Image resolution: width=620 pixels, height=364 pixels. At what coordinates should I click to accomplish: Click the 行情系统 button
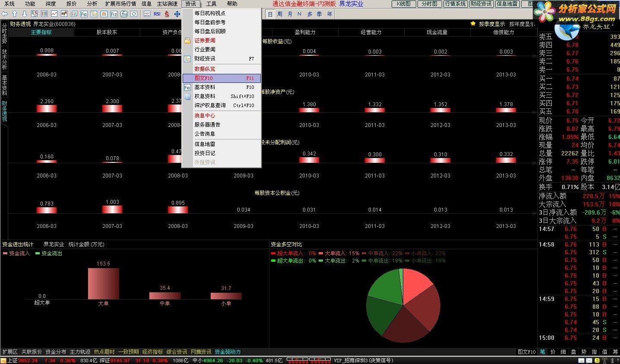click(x=456, y=4)
